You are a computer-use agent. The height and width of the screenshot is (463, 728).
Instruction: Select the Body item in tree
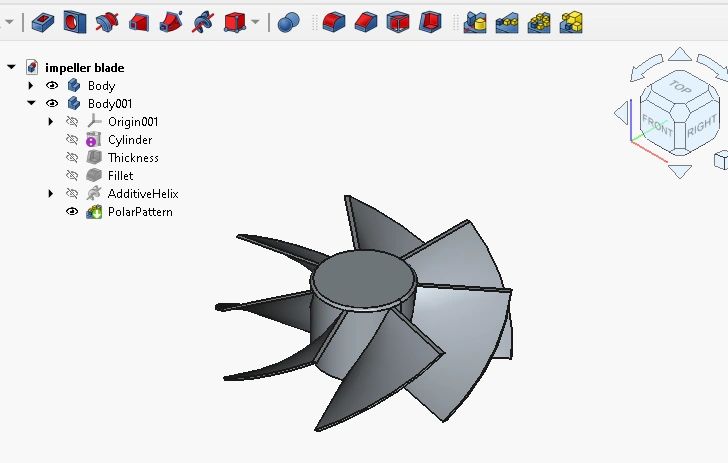(x=101, y=86)
